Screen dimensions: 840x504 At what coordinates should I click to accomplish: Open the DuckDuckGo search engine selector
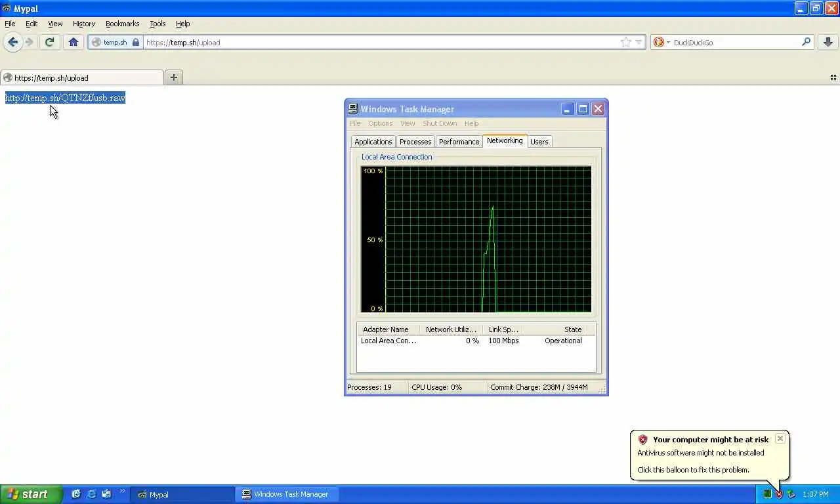click(x=661, y=42)
